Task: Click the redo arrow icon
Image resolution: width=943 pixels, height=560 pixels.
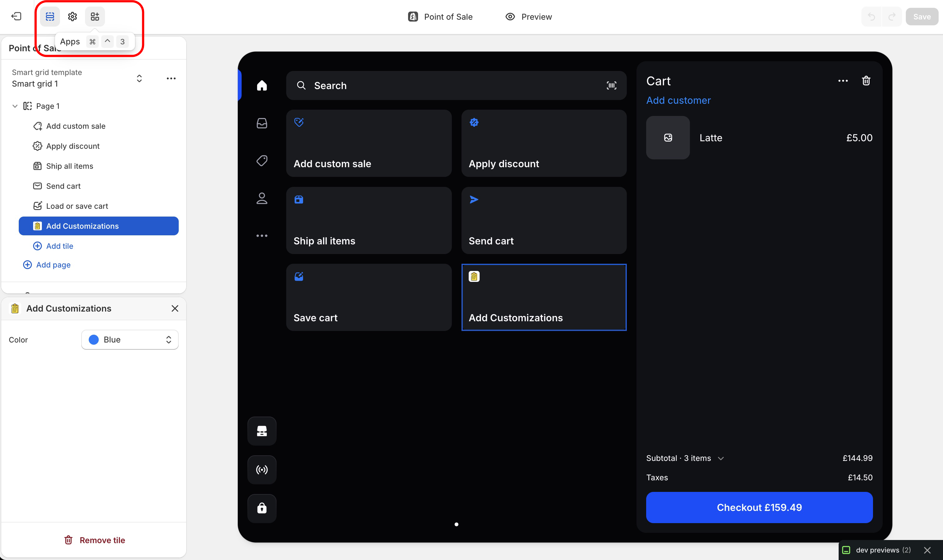Action: 892,17
